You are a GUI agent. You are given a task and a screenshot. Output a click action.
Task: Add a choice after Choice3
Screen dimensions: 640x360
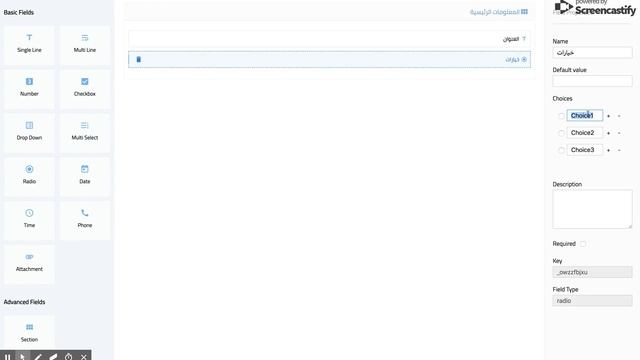[608, 150]
